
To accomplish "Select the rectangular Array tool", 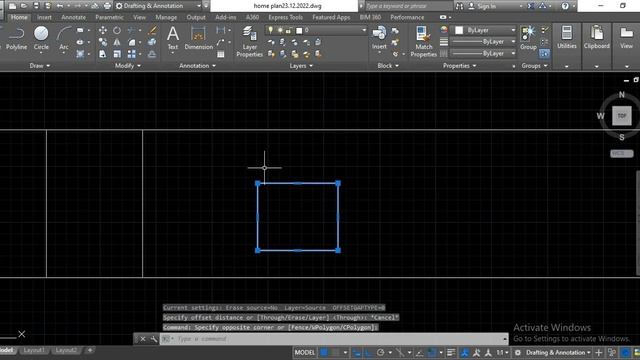I will [131, 54].
